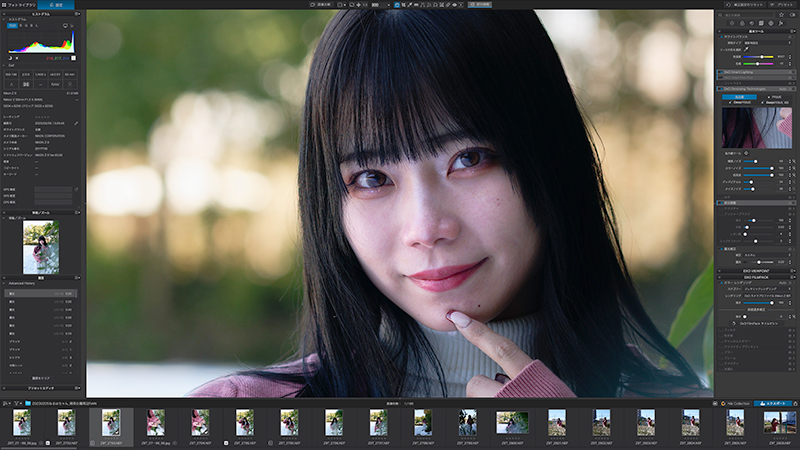This screenshot has width=800, height=450.
Task: Click the navigator preview thumbnail in left panel
Action: (x=41, y=247)
